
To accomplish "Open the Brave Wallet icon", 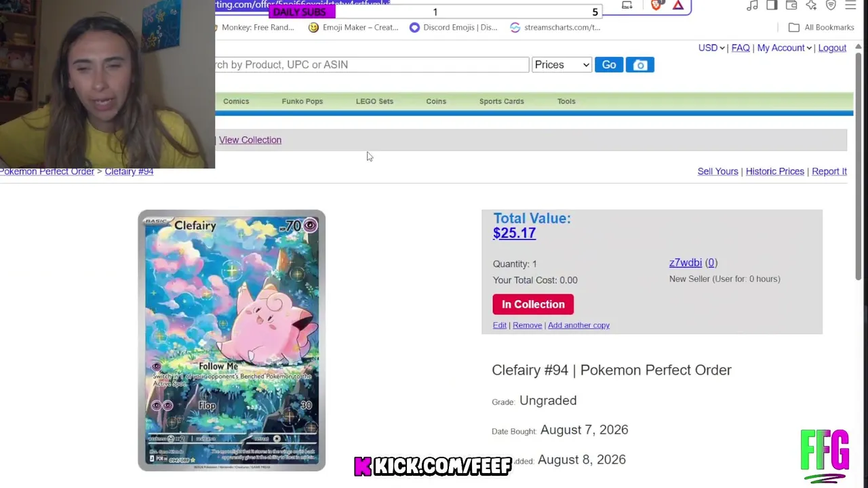I will tap(791, 5).
